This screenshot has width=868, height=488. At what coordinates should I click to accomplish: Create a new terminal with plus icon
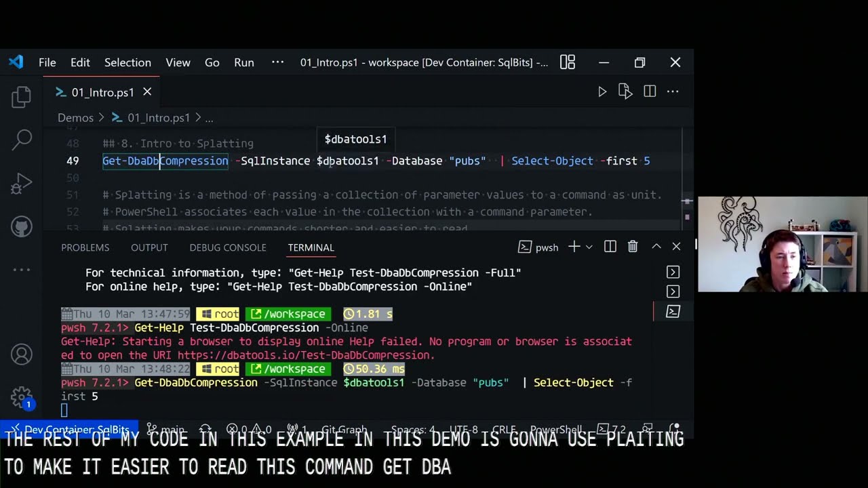[574, 247]
